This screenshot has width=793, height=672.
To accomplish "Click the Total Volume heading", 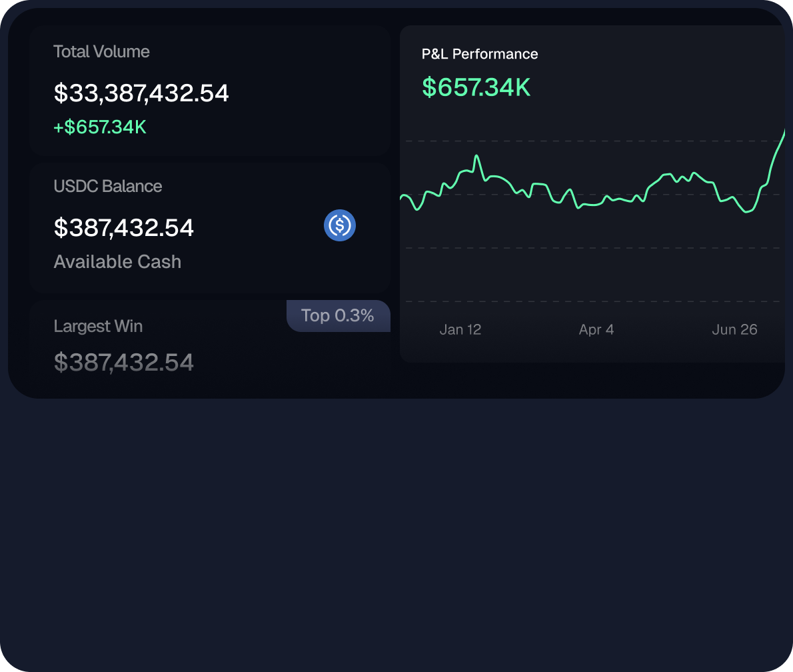I will (x=101, y=52).
